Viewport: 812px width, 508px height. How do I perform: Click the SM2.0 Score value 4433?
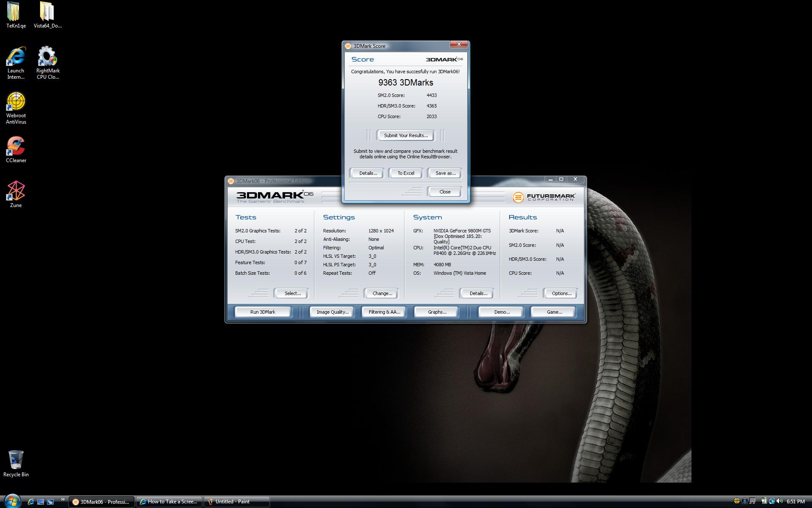[x=431, y=95]
